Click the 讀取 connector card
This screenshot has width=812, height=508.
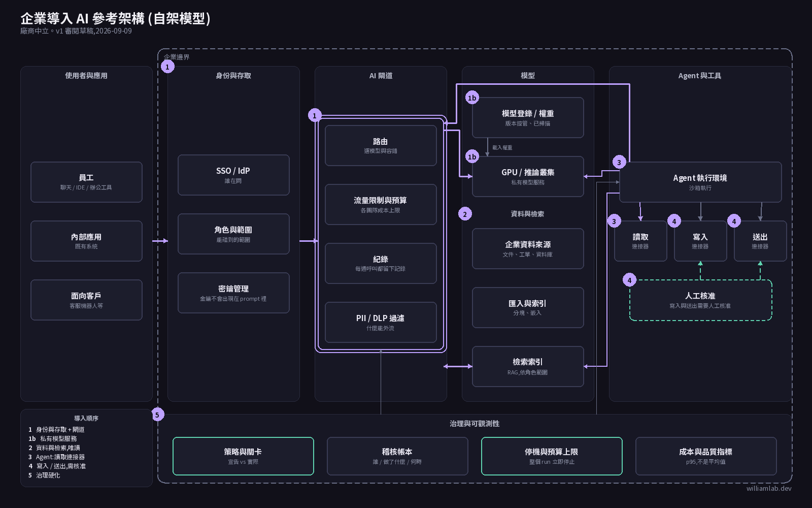640,241
